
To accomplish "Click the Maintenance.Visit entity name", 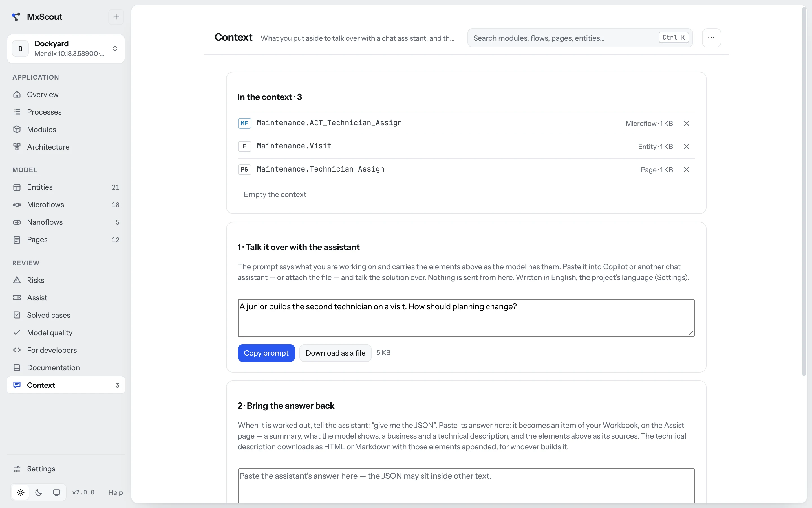I will [x=294, y=146].
